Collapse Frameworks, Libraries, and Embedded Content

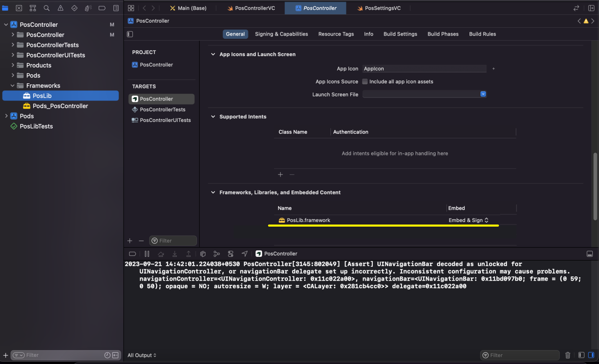[213, 193]
